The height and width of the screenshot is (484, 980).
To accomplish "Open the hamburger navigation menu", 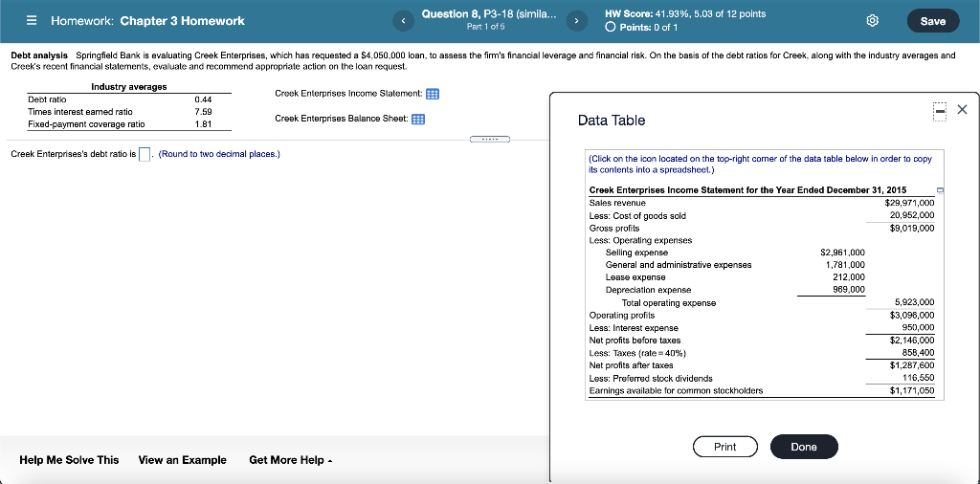I will [31, 21].
